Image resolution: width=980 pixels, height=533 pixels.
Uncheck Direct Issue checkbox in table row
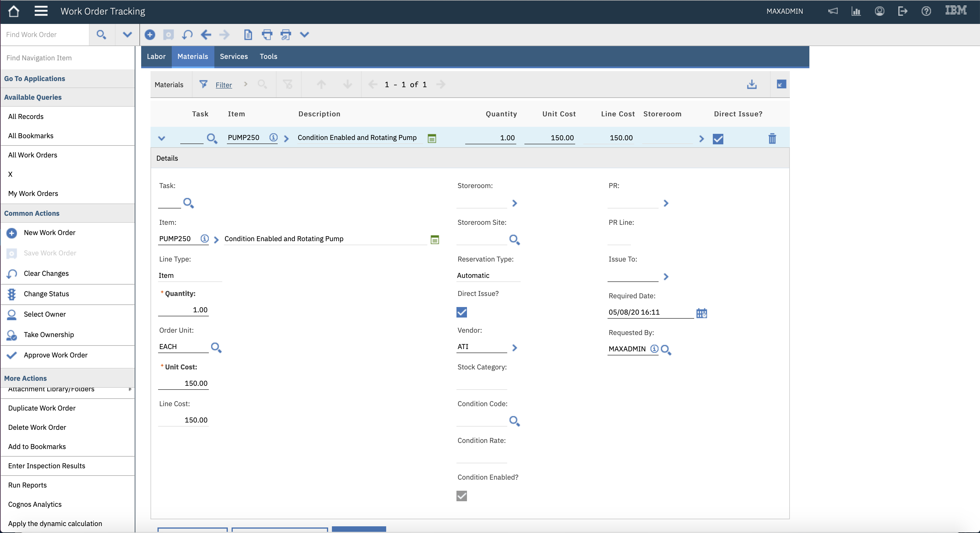coord(718,139)
